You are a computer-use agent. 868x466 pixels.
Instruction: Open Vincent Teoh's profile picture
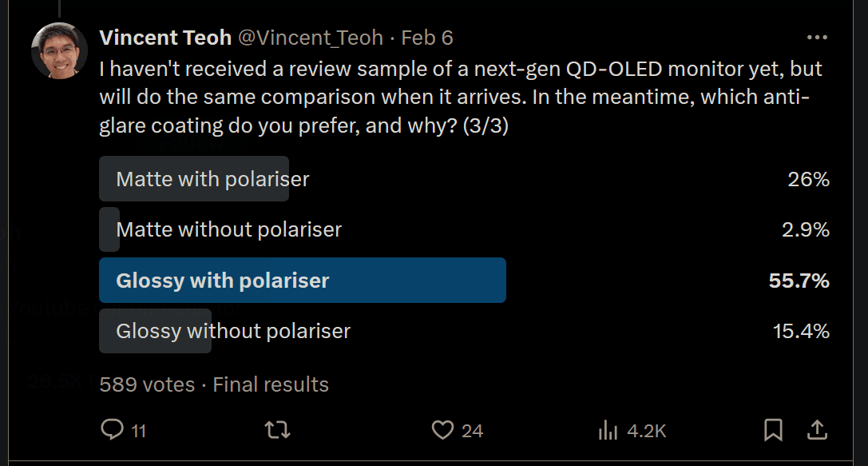(59, 50)
